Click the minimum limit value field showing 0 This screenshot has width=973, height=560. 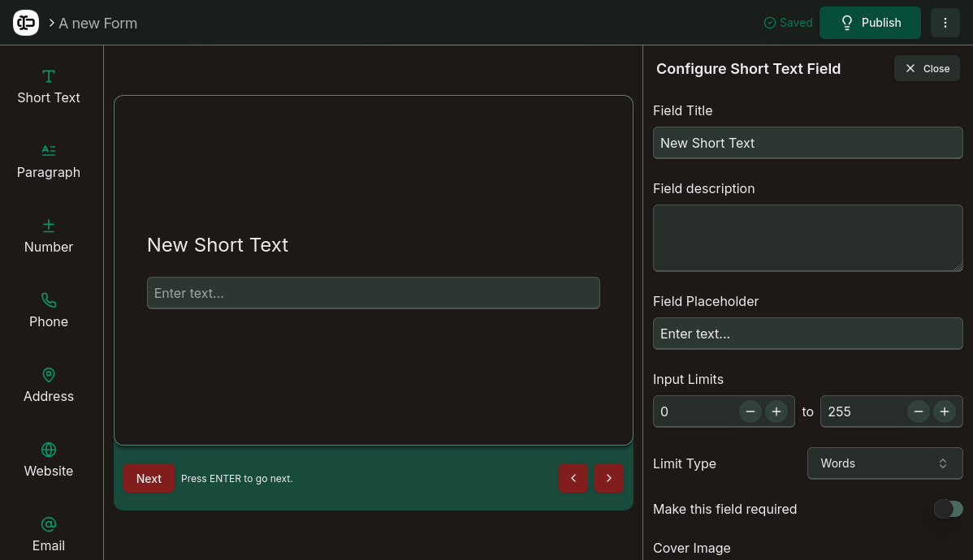click(x=695, y=411)
